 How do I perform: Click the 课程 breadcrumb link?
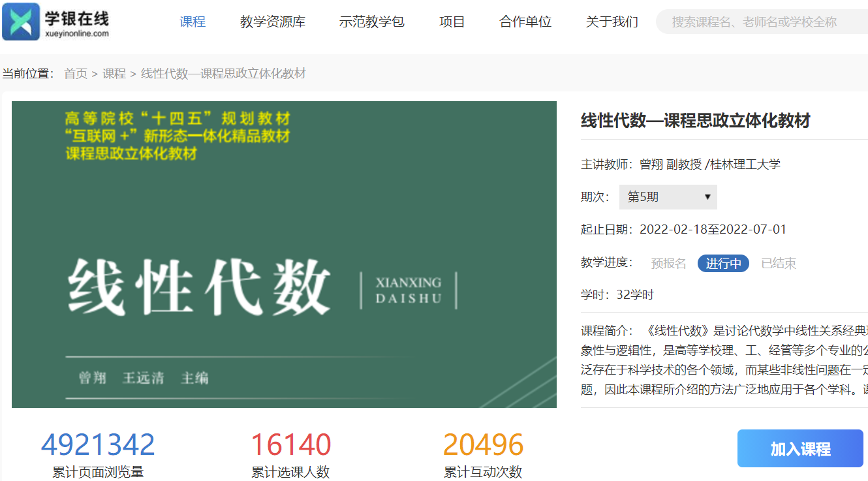(x=114, y=74)
